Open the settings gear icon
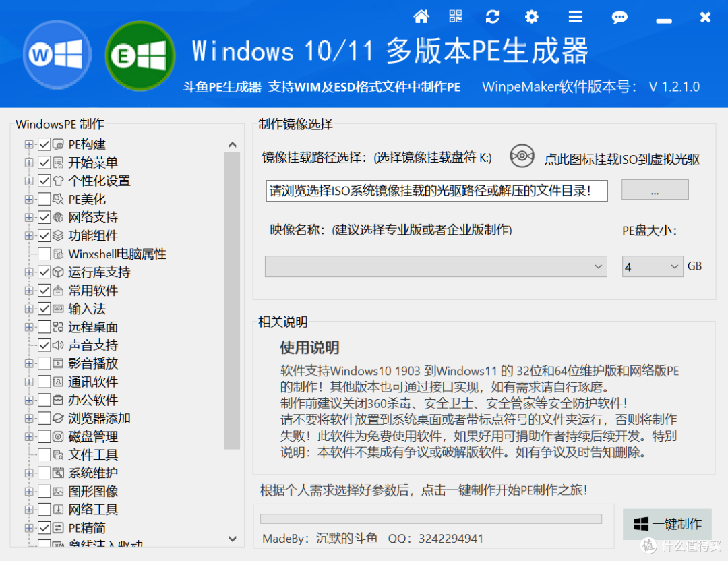This screenshot has height=561, width=728. click(x=532, y=17)
